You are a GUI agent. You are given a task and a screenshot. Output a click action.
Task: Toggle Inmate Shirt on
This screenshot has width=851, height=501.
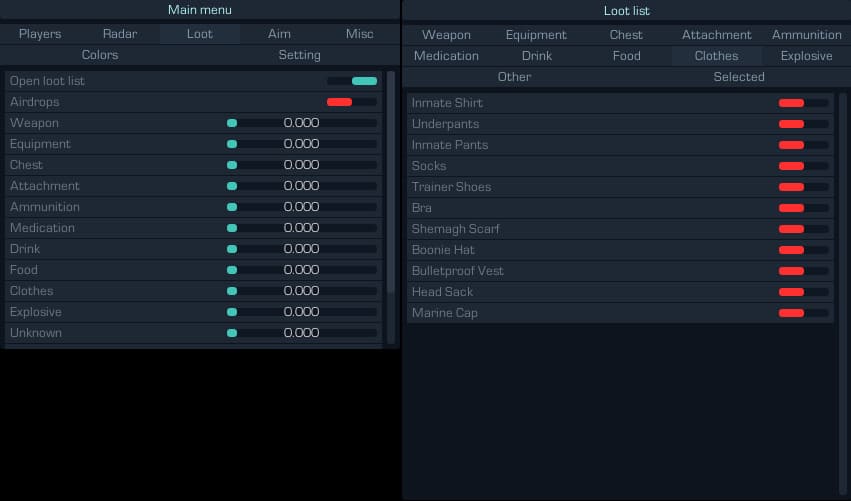pyautogui.click(x=803, y=103)
